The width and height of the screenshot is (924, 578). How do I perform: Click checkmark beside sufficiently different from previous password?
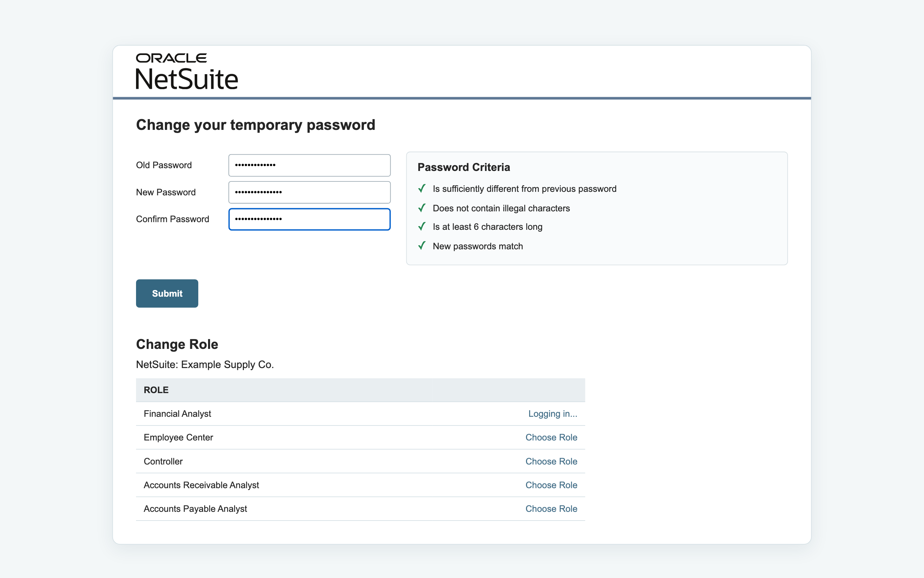422,188
